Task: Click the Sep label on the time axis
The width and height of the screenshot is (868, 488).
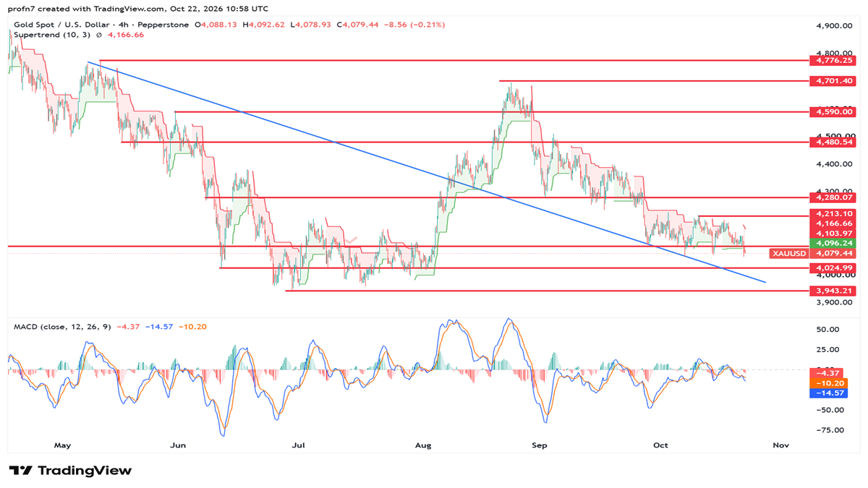Action: [x=540, y=446]
